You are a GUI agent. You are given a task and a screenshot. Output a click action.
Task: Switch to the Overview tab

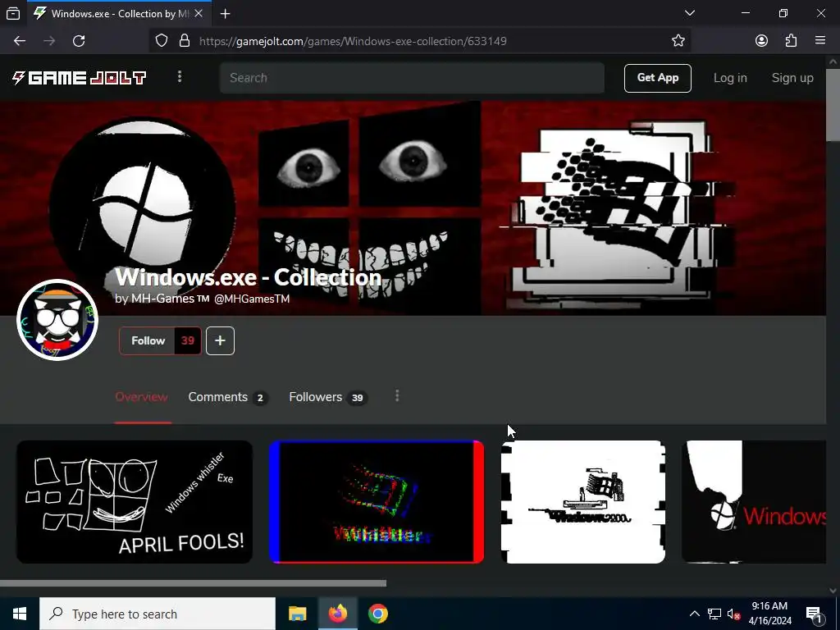[141, 397]
